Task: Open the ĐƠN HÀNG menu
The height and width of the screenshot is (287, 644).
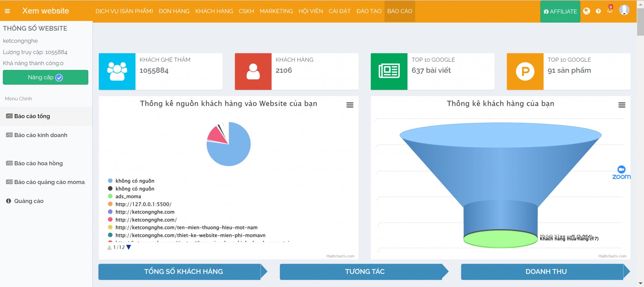Action: [174, 11]
